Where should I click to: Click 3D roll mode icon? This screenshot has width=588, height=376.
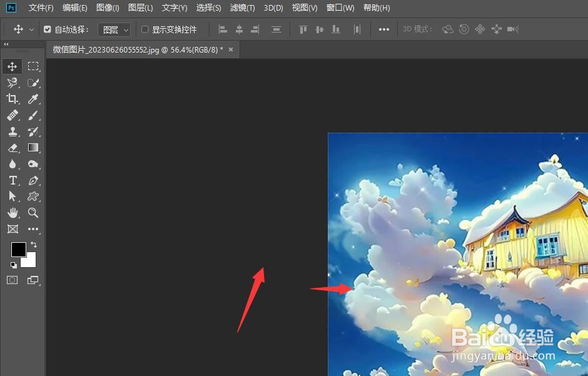464,29
